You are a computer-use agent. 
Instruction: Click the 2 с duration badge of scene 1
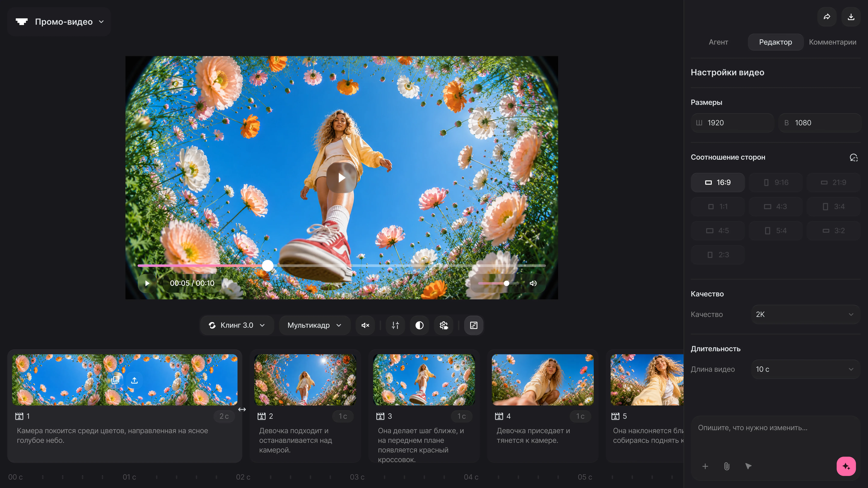point(224,416)
